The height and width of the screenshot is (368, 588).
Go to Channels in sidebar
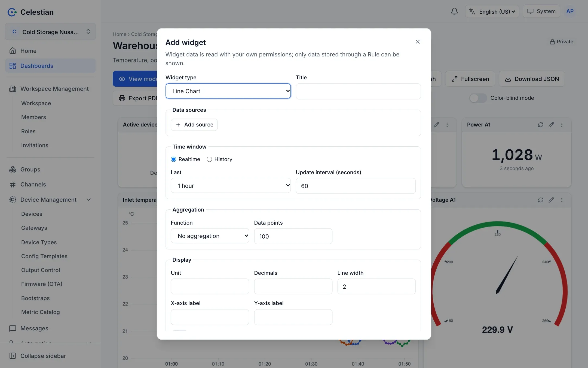(50, 184)
